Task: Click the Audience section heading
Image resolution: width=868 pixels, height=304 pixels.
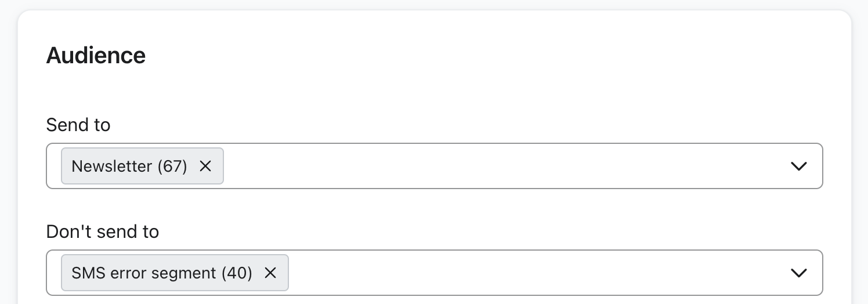Action: [x=96, y=56]
